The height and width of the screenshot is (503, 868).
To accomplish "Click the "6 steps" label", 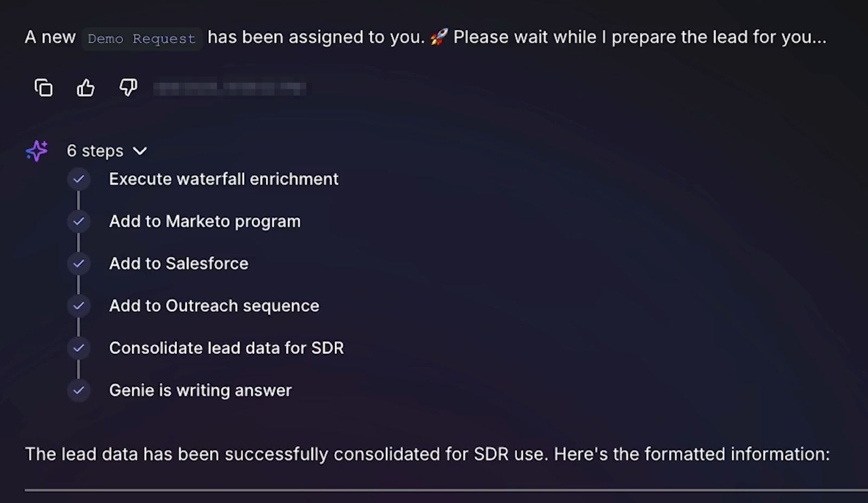I will coord(95,151).
